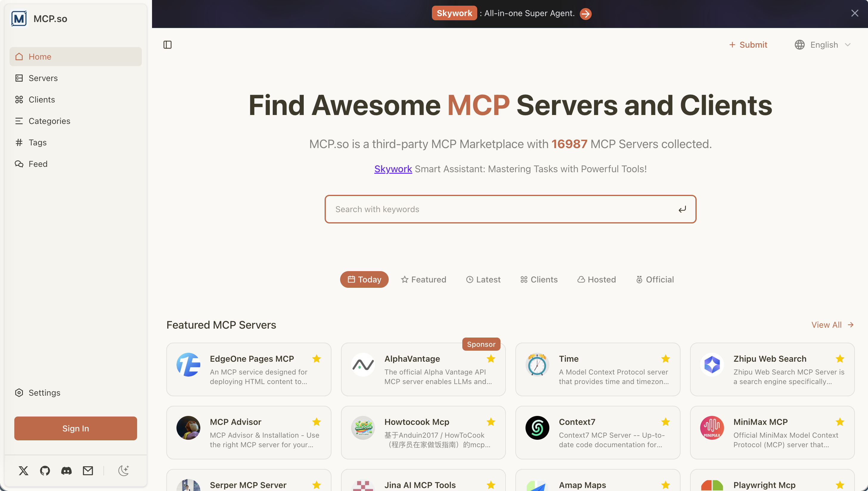
Task: Click the star on EdgeOne Pages MCP card
Action: (317, 359)
